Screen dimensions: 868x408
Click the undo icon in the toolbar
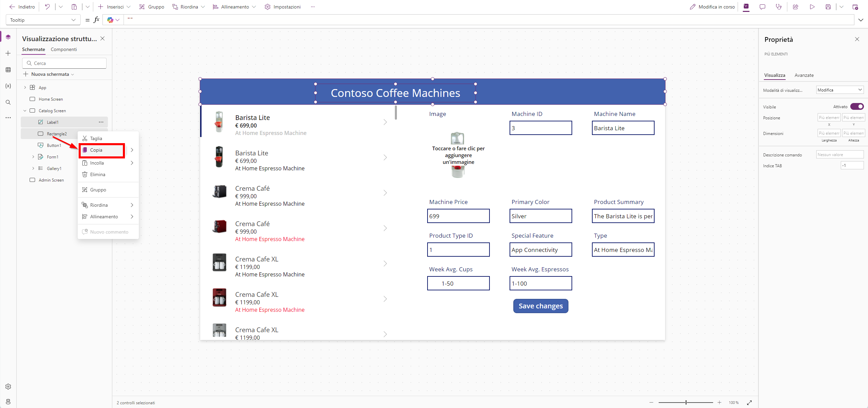pos(47,7)
